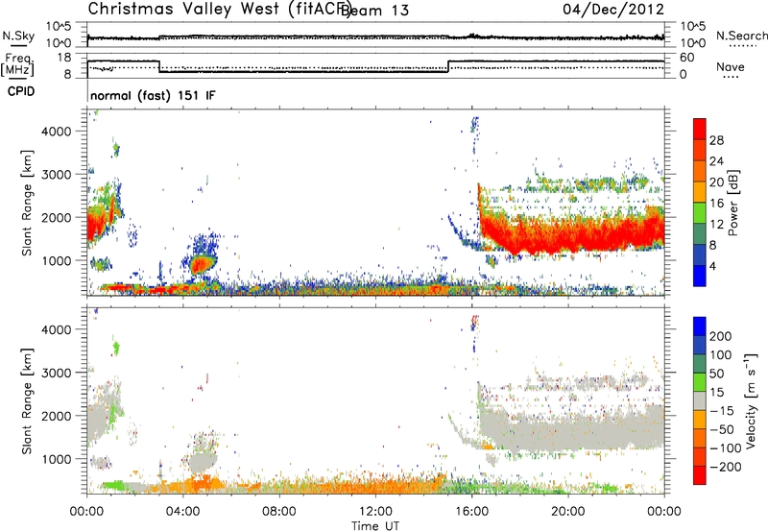768x532 pixels.
Task: Click the '-200' value on the Velocity scale
Action: tap(726, 467)
